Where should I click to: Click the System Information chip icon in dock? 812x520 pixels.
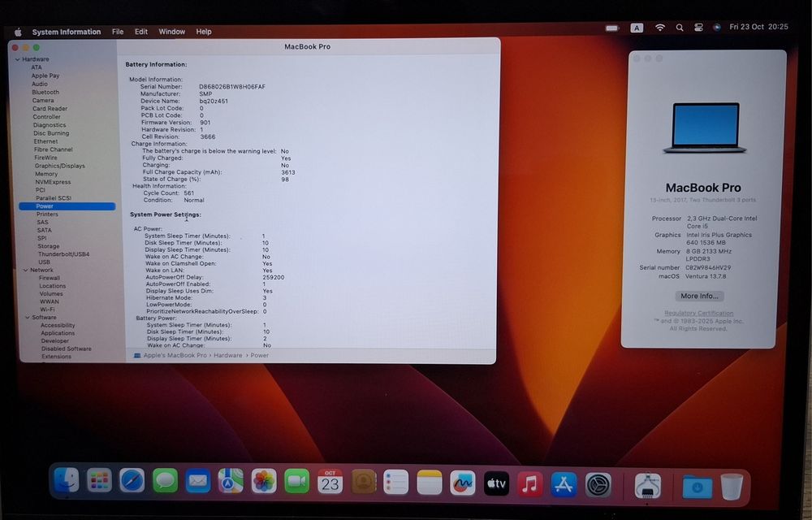click(x=647, y=487)
